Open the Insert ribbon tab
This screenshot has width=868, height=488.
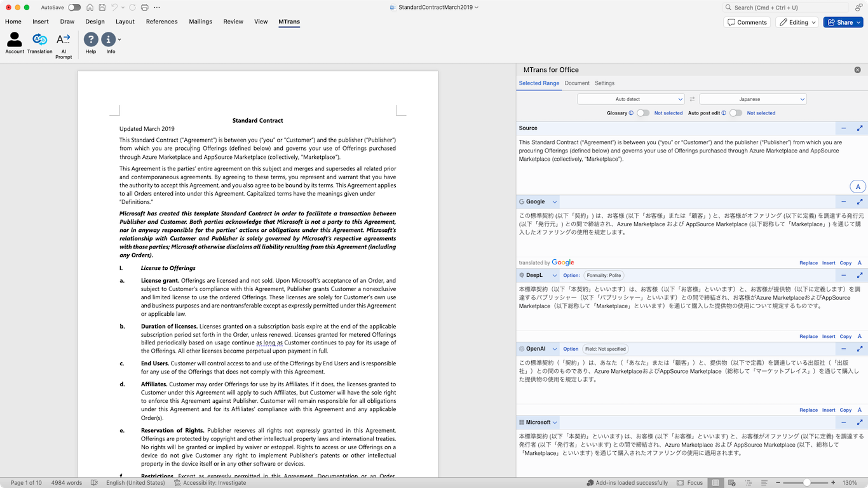coord(41,22)
